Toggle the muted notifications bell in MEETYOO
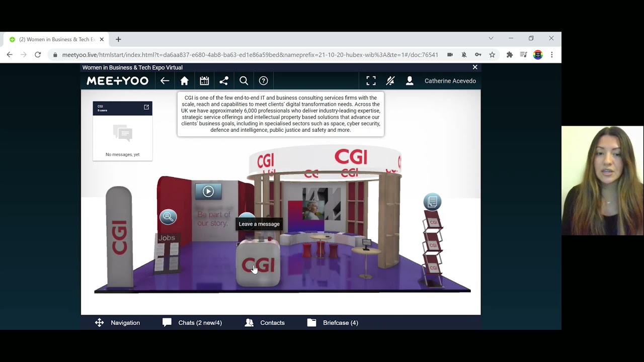Viewport: 644px width, 362px height. coord(390,81)
